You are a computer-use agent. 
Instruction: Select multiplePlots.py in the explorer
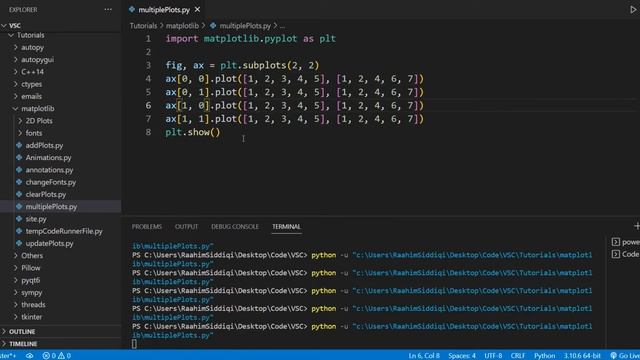point(51,207)
